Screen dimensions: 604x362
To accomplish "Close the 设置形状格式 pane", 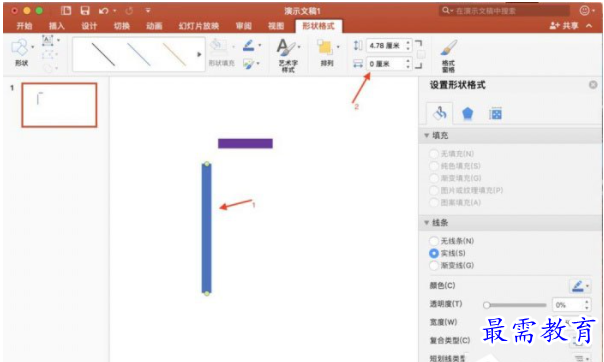I will click(x=593, y=85).
